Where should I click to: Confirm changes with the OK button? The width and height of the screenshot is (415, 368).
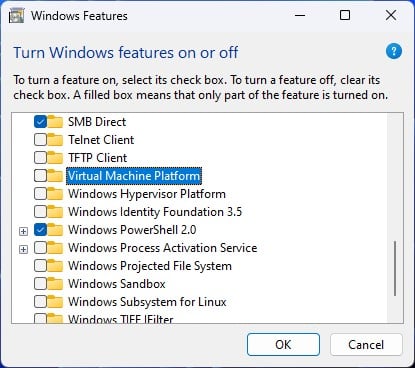click(283, 344)
